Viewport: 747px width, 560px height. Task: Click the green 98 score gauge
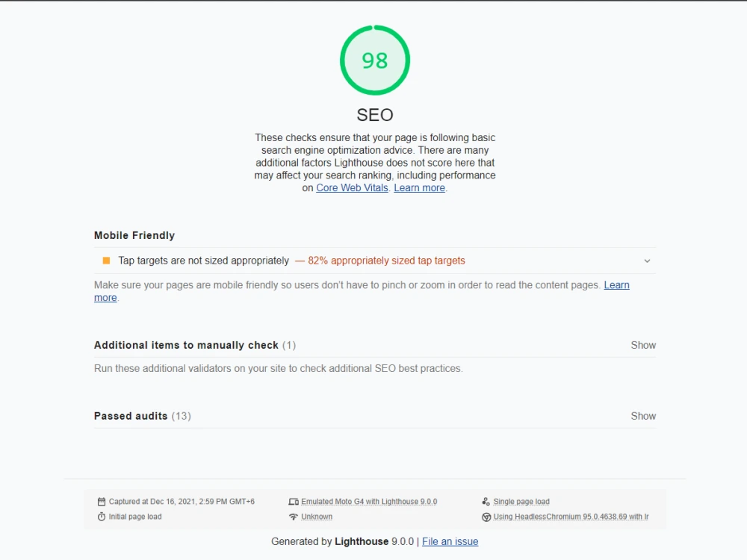coord(375,60)
